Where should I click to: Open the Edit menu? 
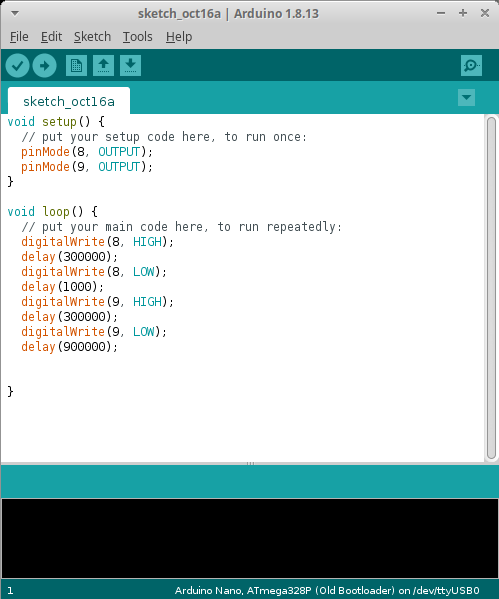51,37
